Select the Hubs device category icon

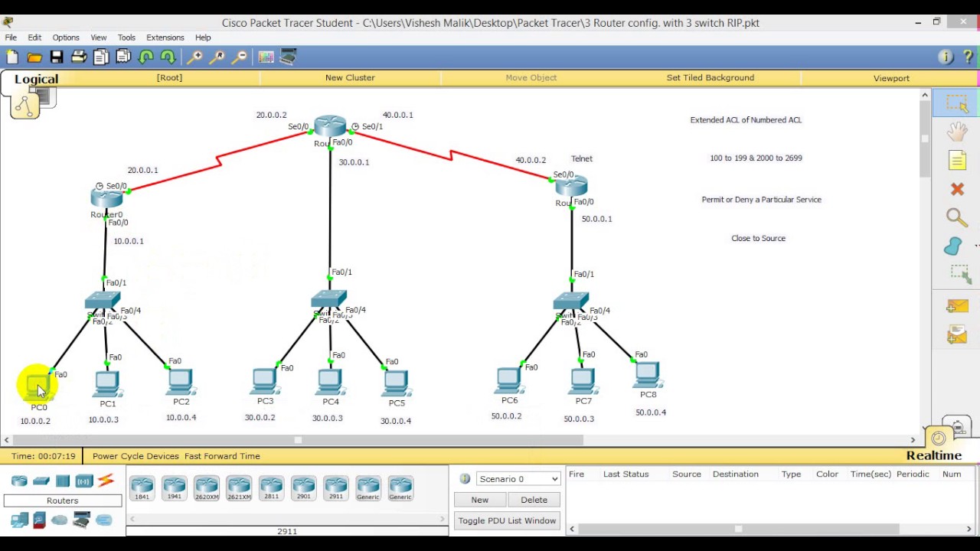[x=63, y=481]
